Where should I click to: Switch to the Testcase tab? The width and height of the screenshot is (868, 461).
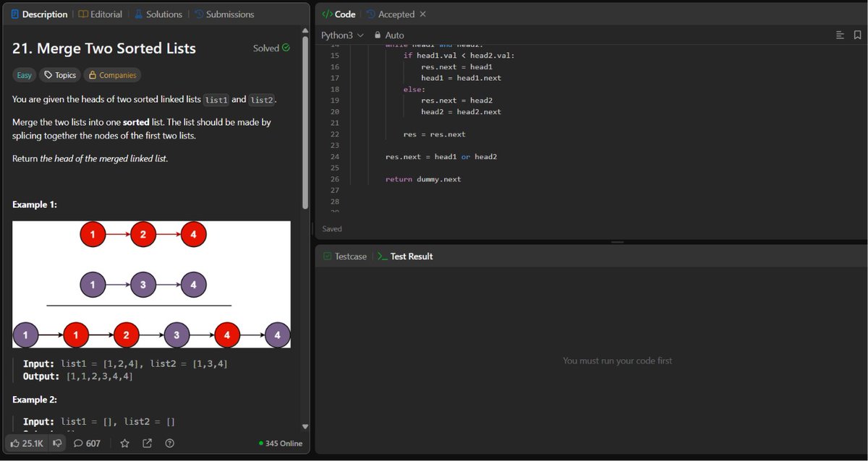[x=345, y=257]
